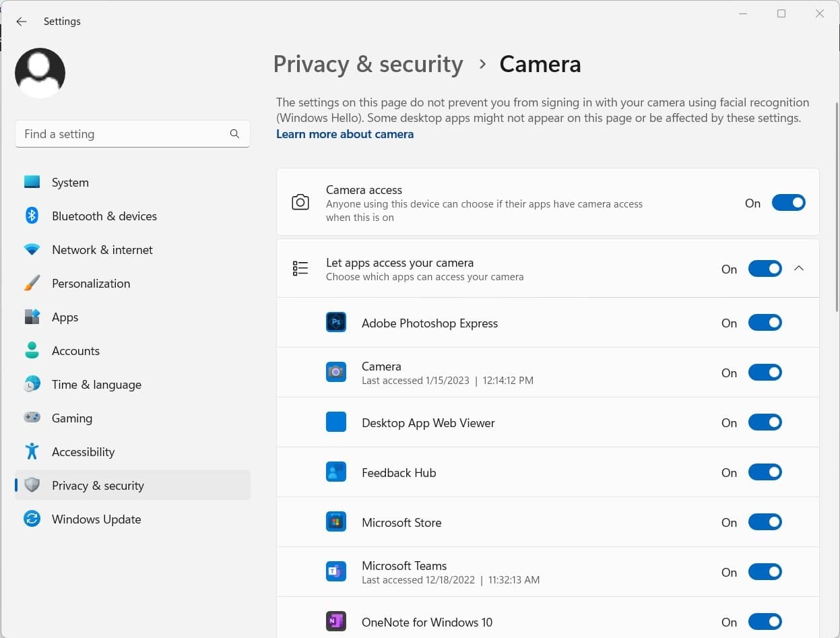The width and height of the screenshot is (840, 638).
Task: Click the Settings window title text
Action: [62, 22]
